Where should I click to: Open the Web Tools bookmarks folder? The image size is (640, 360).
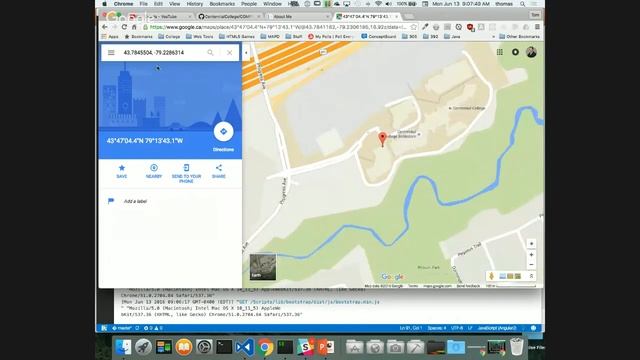[200, 37]
